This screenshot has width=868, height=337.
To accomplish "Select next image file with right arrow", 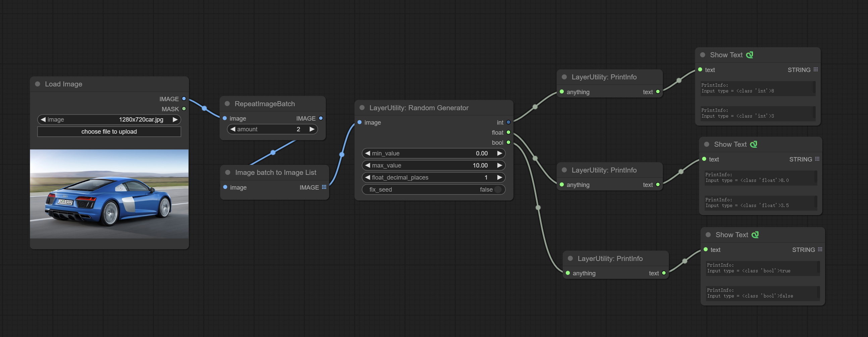I will 175,120.
